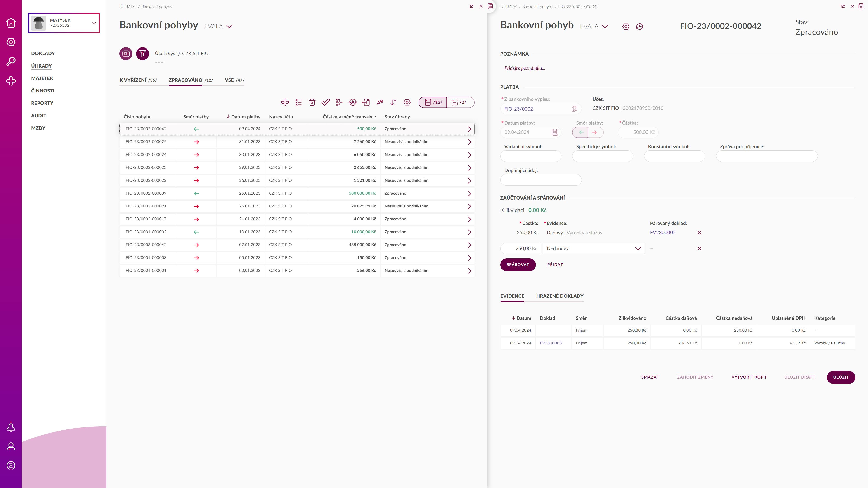
Task: Click copy icon in bank statement field
Action: tap(575, 108)
